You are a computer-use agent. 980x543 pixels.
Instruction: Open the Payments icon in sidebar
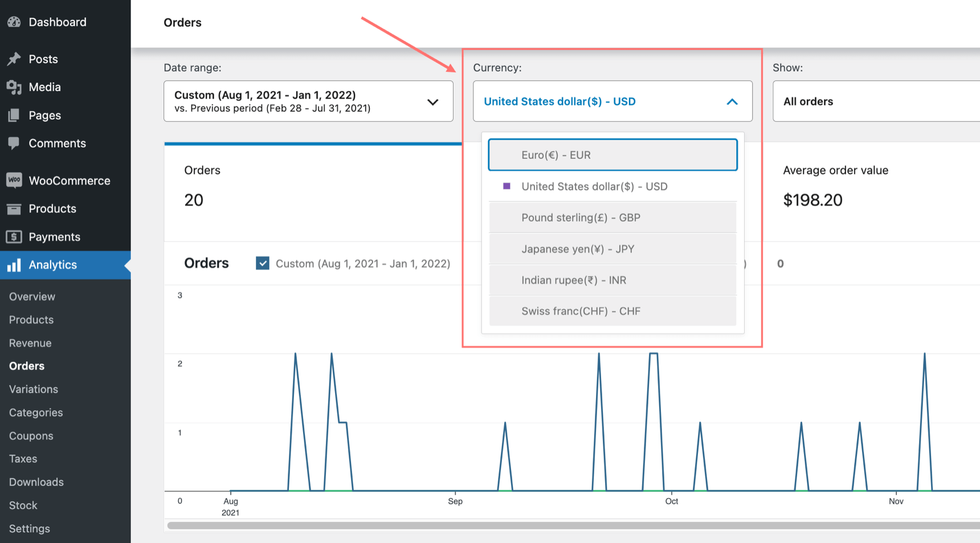(14, 236)
